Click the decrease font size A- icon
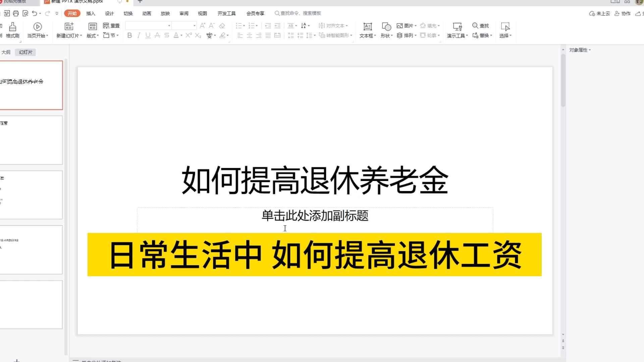 (212, 26)
